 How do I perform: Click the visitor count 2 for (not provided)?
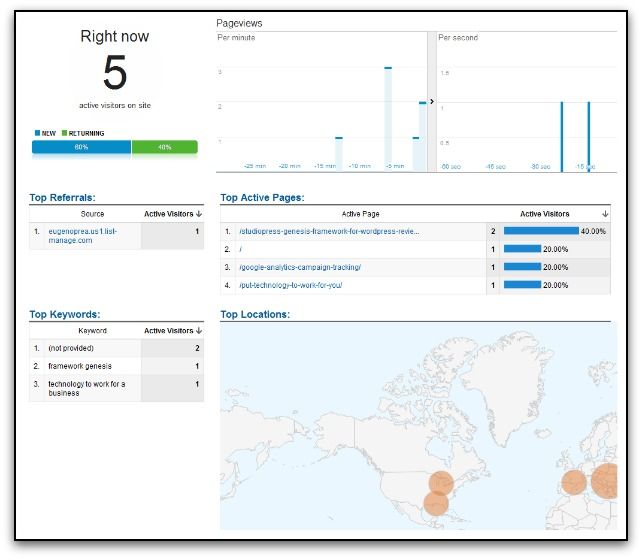coord(197,348)
